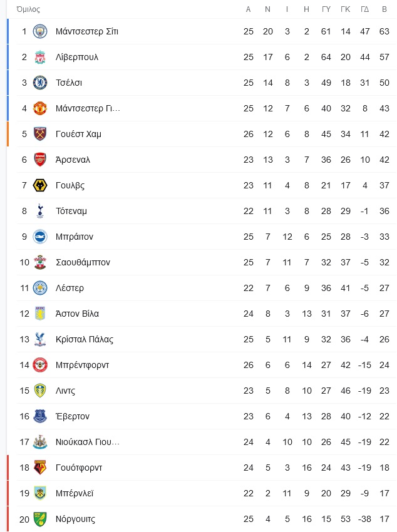The image size is (397, 532).
Task: Select the Wolves wolf-head crest icon
Action: point(40,185)
